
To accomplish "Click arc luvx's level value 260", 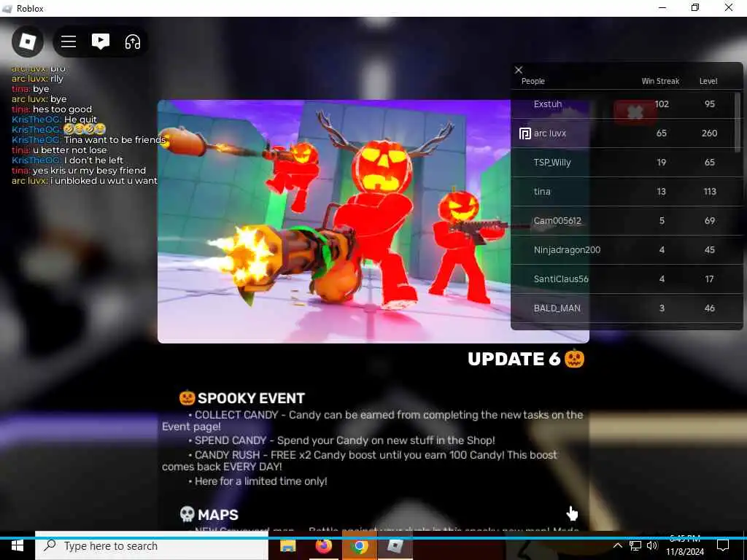I will pyautogui.click(x=709, y=133).
